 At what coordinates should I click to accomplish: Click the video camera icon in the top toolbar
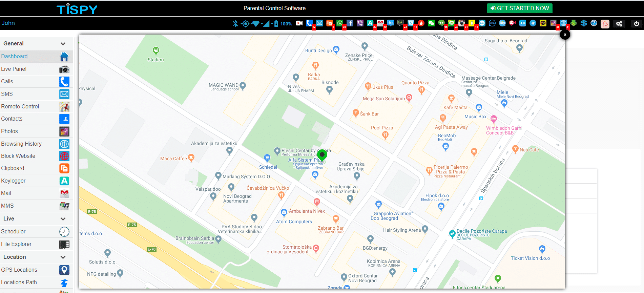click(299, 23)
